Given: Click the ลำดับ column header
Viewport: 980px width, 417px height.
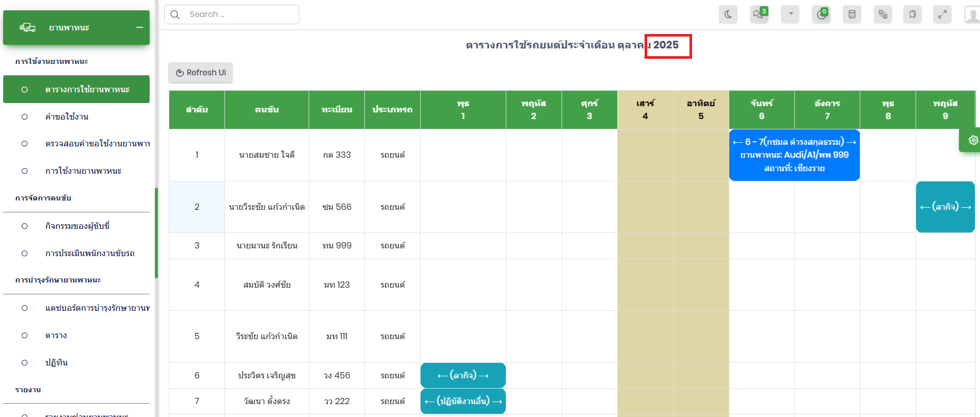Looking at the screenshot, I should pos(197,109).
